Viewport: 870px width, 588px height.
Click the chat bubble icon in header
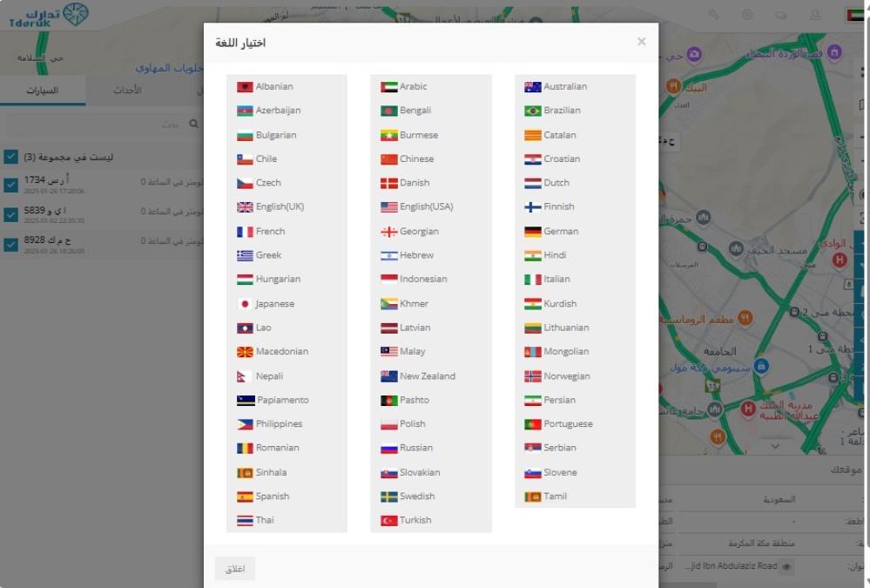[781, 15]
